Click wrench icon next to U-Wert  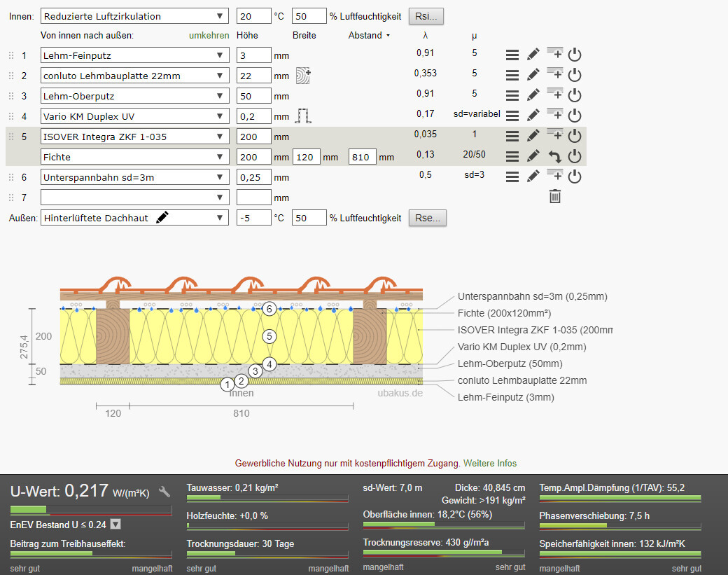(165, 492)
